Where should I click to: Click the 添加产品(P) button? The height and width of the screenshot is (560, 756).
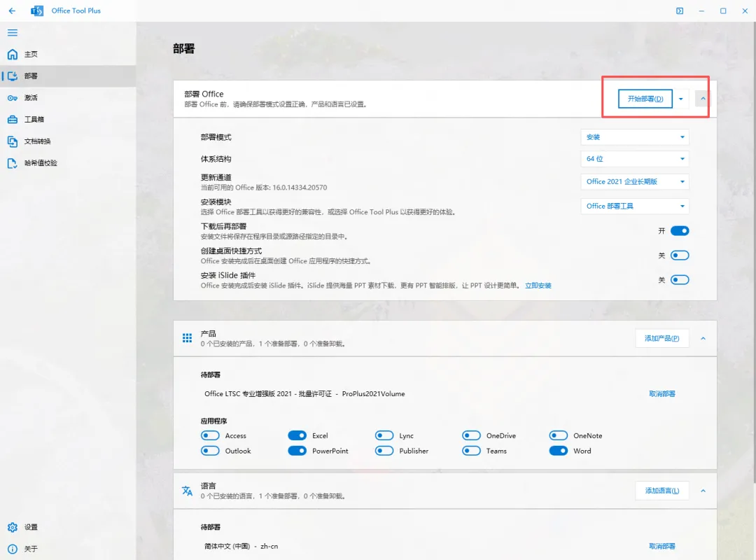(662, 339)
